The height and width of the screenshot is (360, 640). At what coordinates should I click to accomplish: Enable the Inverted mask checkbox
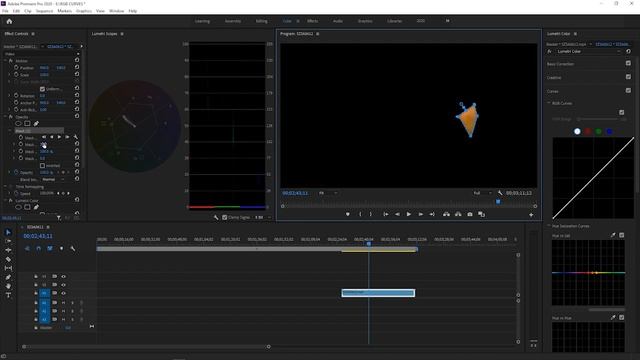pyautogui.click(x=42, y=166)
